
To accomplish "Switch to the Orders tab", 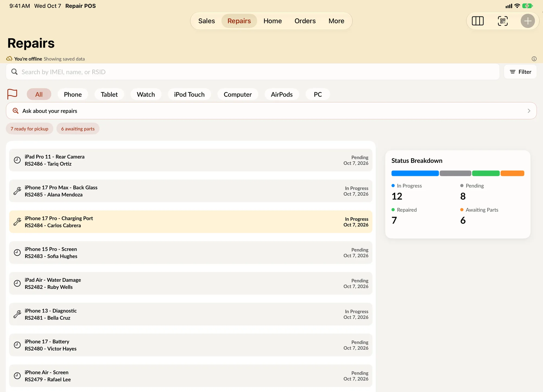I will point(305,21).
